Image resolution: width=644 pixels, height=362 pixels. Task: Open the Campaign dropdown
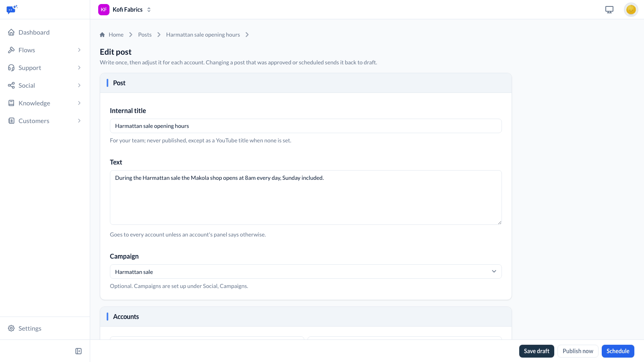coord(306,271)
